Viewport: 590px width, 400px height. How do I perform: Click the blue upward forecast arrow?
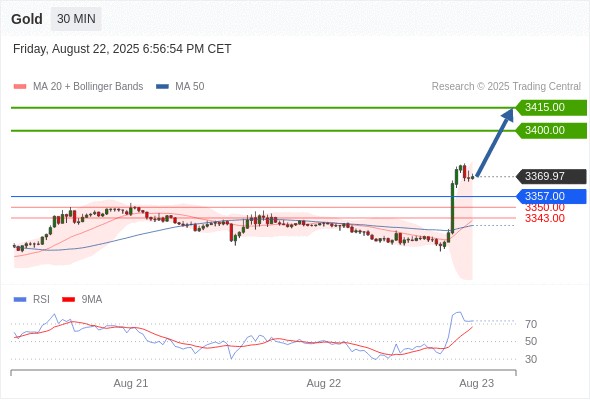point(495,142)
